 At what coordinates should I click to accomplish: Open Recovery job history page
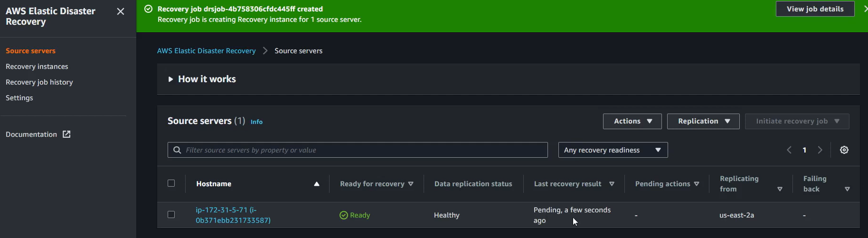[39, 82]
